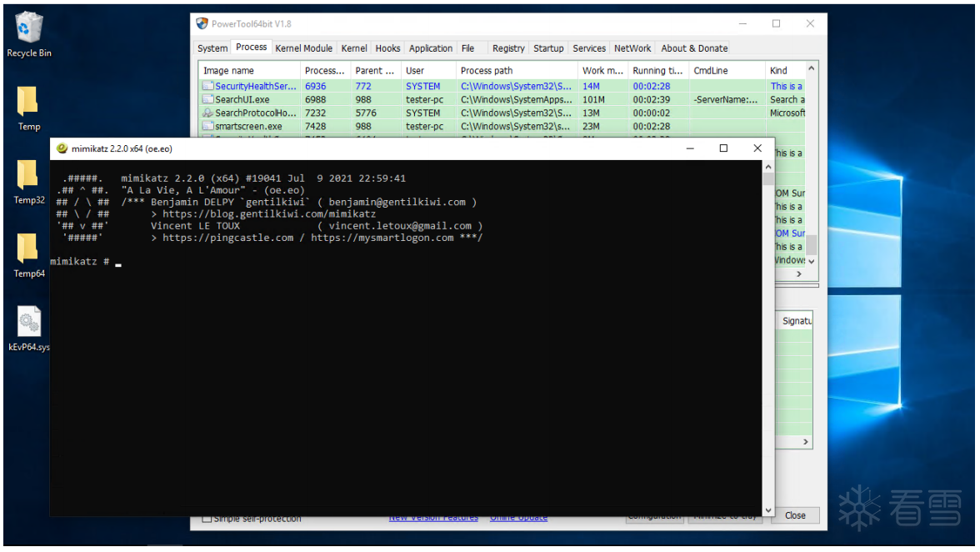Sort by the User column header
Image resolution: width=980 pixels, height=552 pixels.
click(x=427, y=71)
